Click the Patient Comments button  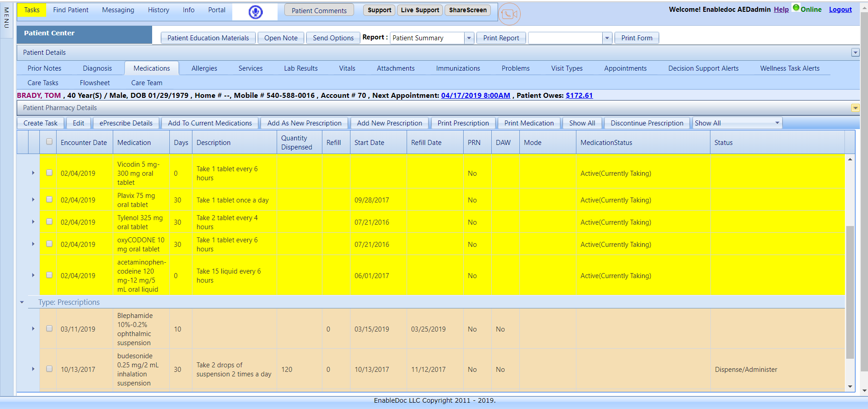[319, 10]
